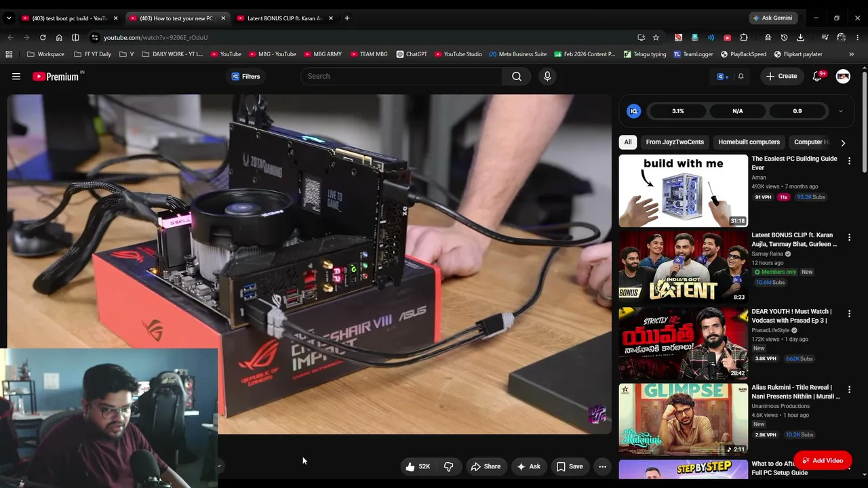Go back to previous page

(x=10, y=37)
